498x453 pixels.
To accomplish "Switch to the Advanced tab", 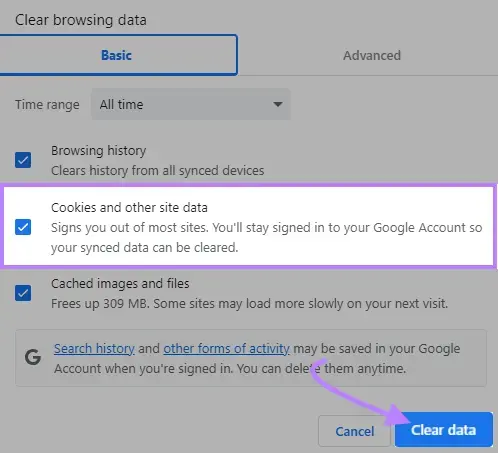I will click(372, 55).
